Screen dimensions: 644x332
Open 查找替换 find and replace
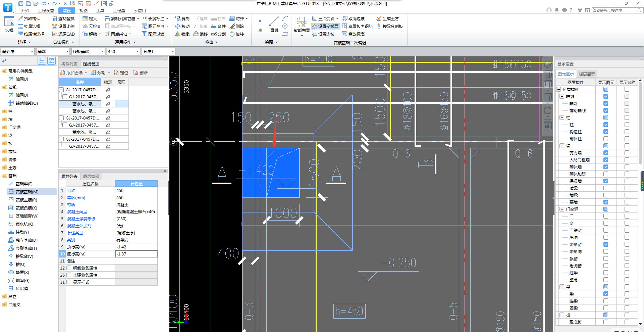[x=63, y=18]
